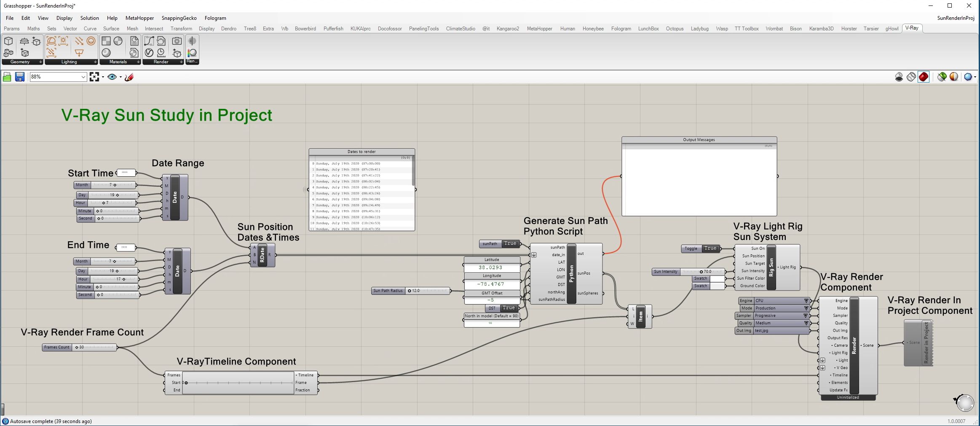
Task: Click the Python script component
Action: [x=571, y=273]
